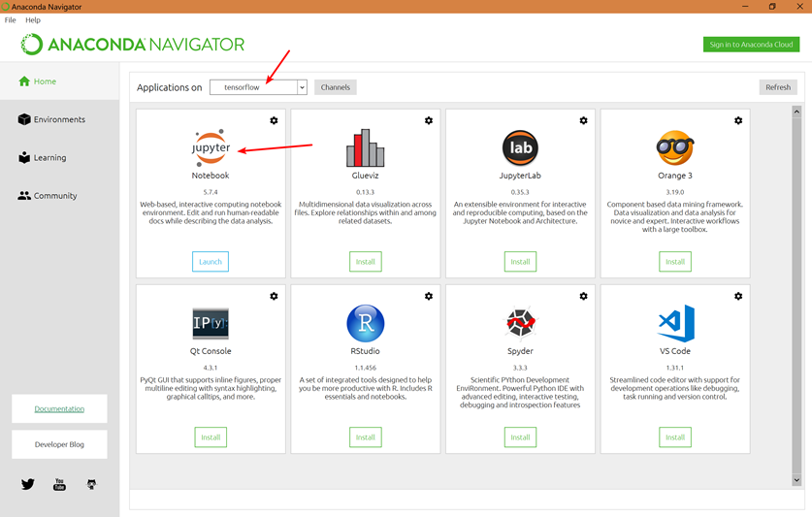The height and width of the screenshot is (517, 812).
Task: Click the Jupyter Notebook logo
Action: pyautogui.click(x=211, y=147)
